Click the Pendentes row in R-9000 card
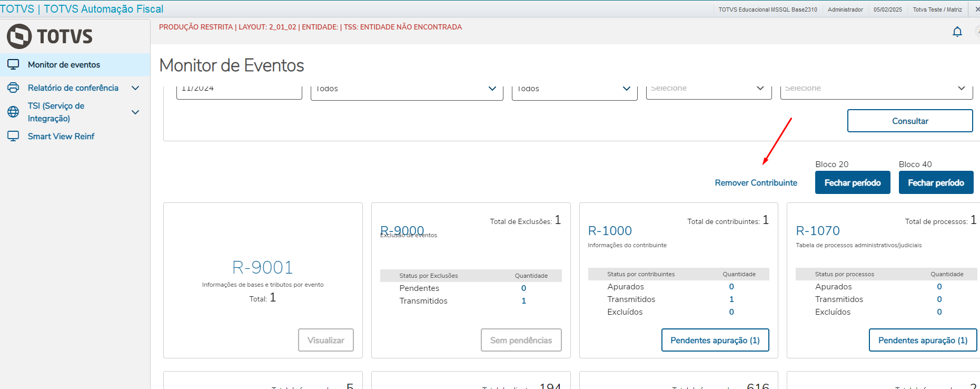Image resolution: width=980 pixels, height=389 pixels. 471,288
